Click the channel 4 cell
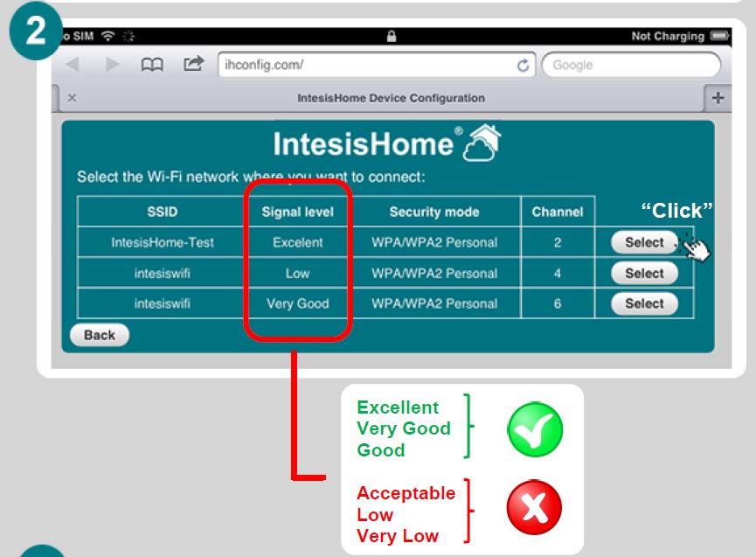This screenshot has height=557, width=756. pyautogui.click(x=558, y=274)
